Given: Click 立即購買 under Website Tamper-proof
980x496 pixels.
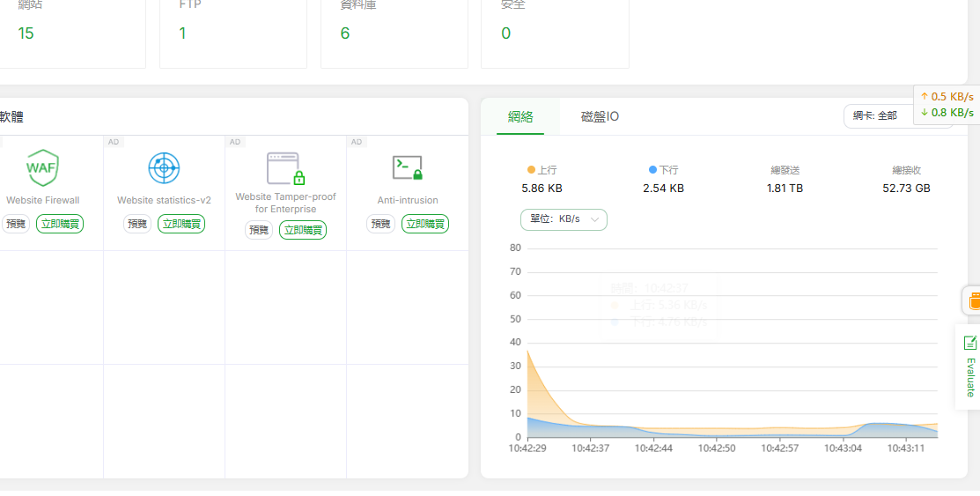Looking at the screenshot, I should coord(303,230).
